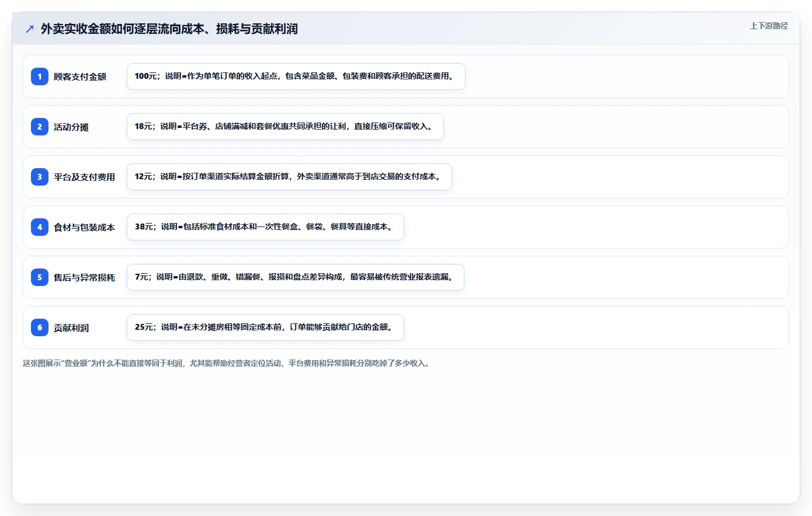Select step badge number 1
The image size is (812, 516).
(x=40, y=76)
